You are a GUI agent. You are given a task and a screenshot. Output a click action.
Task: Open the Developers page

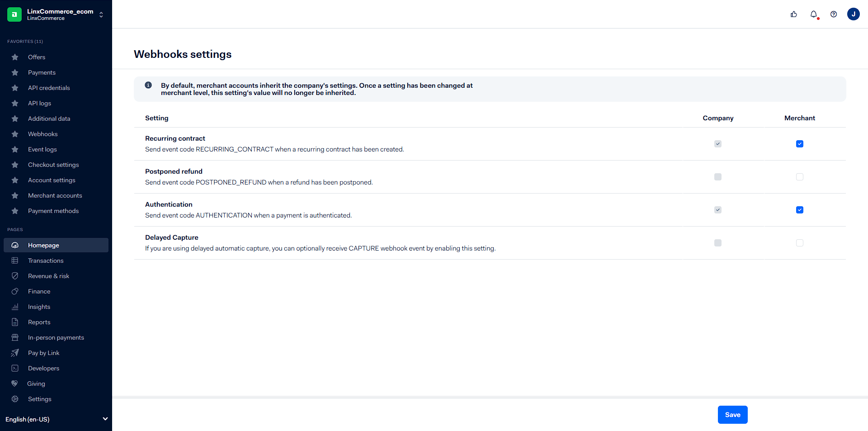point(43,368)
